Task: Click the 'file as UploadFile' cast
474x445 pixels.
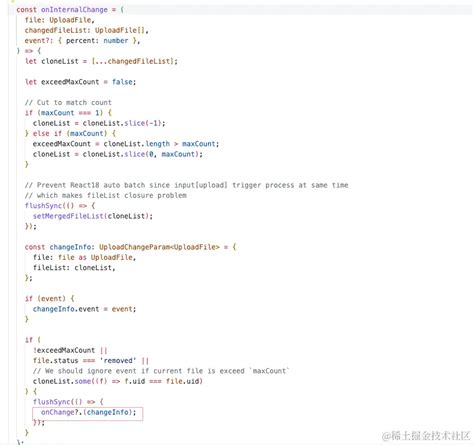Action: [95, 257]
